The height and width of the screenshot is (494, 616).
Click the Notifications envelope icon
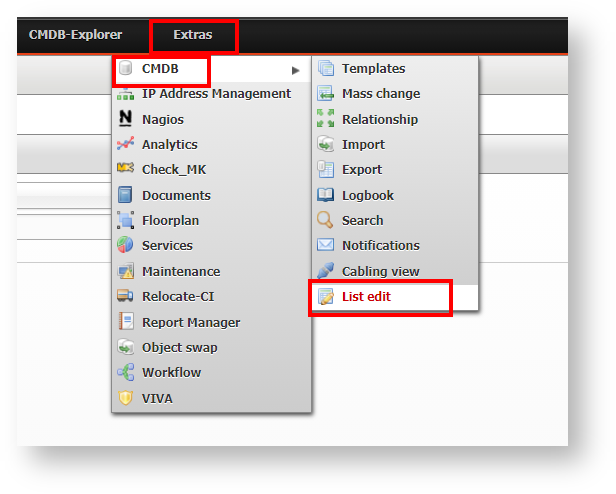(x=326, y=245)
